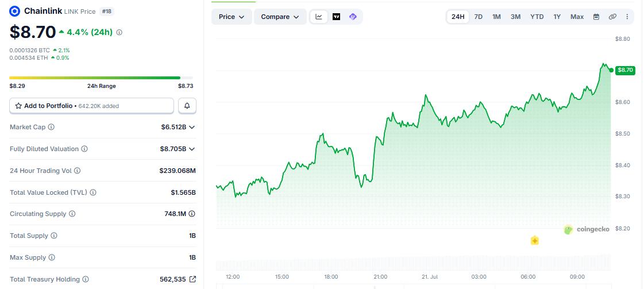Expand the Market Cap value chevron
Viewport: 644px width, 289px height.
tap(191, 127)
